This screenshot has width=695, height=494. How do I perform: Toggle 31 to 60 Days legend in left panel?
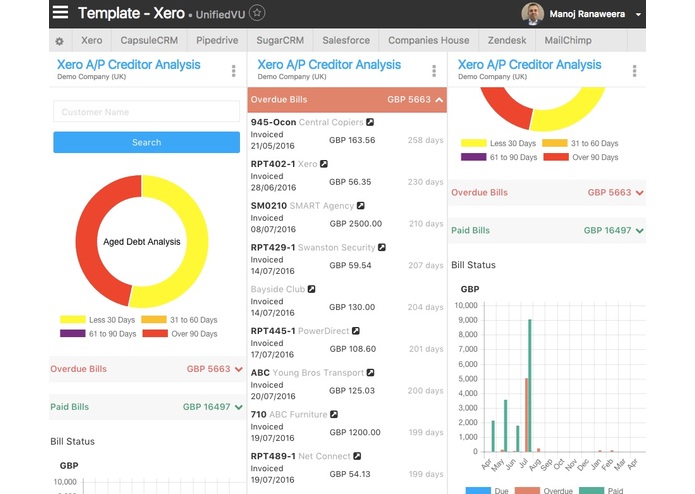click(x=180, y=319)
